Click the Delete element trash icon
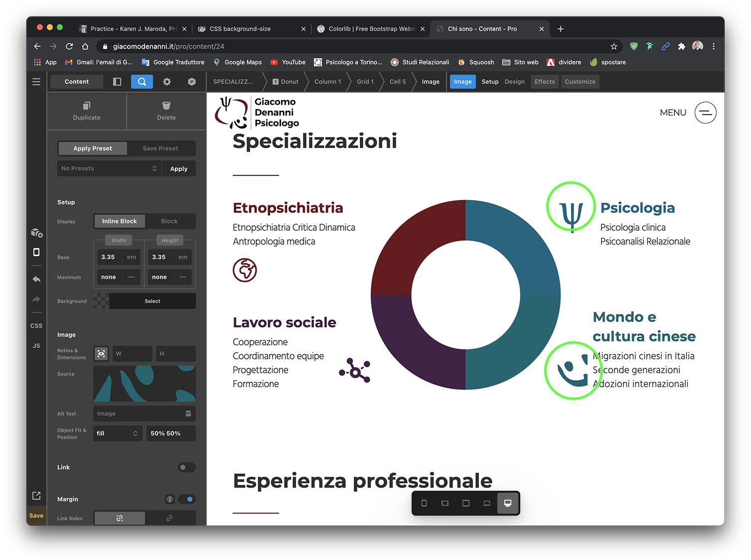Screen dimensions: 751x560 click(166, 106)
